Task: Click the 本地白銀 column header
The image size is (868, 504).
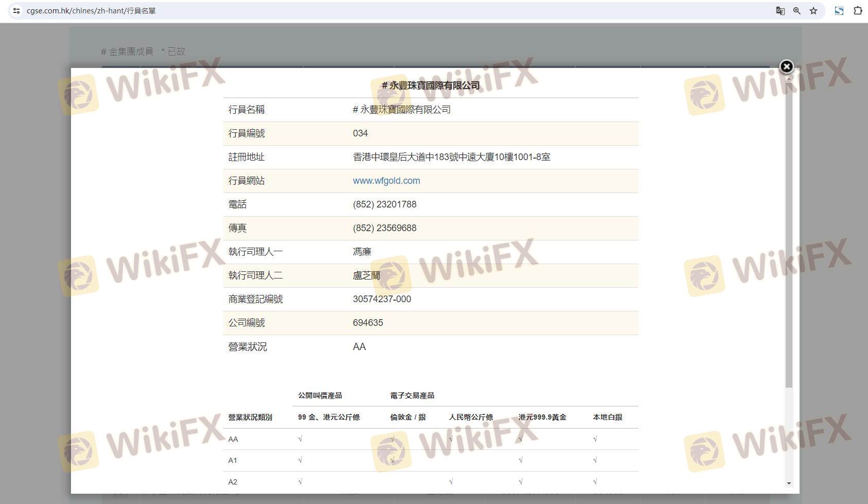Action: (608, 417)
